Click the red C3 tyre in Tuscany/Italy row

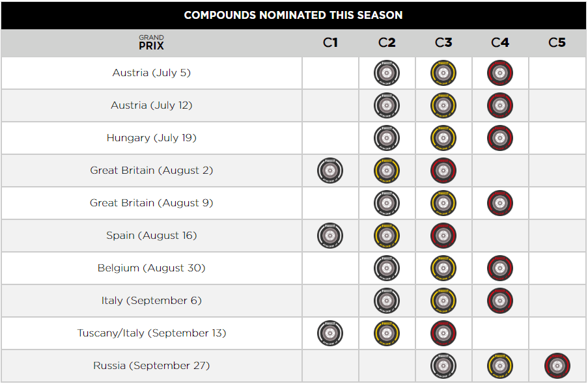(x=443, y=333)
